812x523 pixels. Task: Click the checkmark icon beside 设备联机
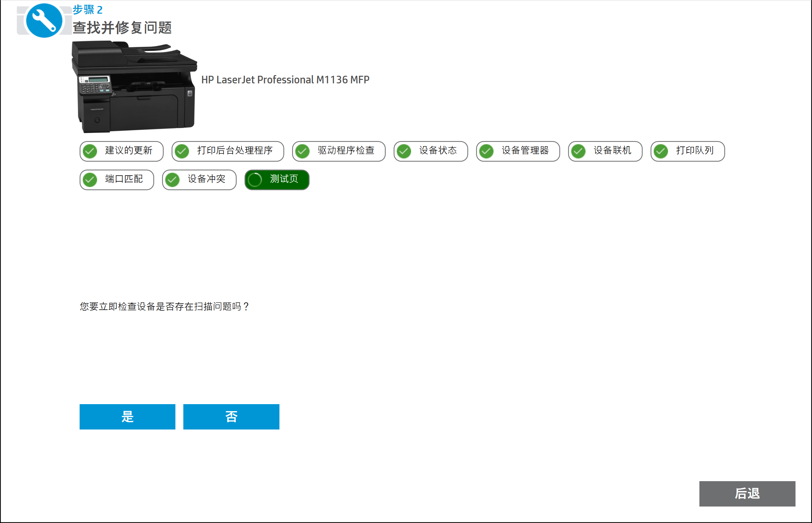pos(579,151)
